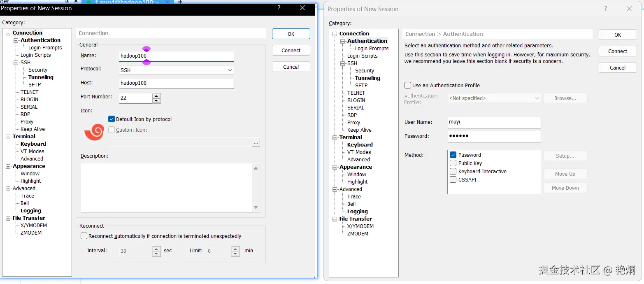Viewport: 644px width, 284px height.
Task: Check Keyboard Interactive method
Action: [x=453, y=171]
